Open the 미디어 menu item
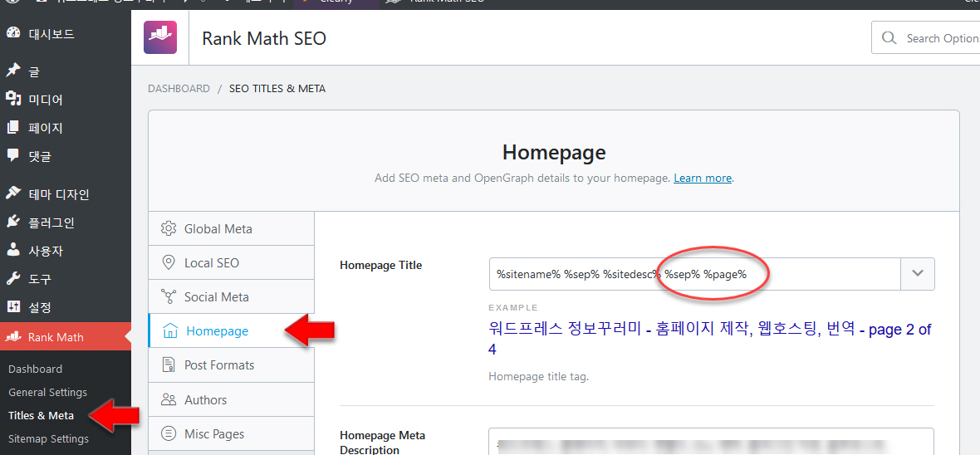Image resolution: width=980 pixels, height=455 pixels. point(66,100)
